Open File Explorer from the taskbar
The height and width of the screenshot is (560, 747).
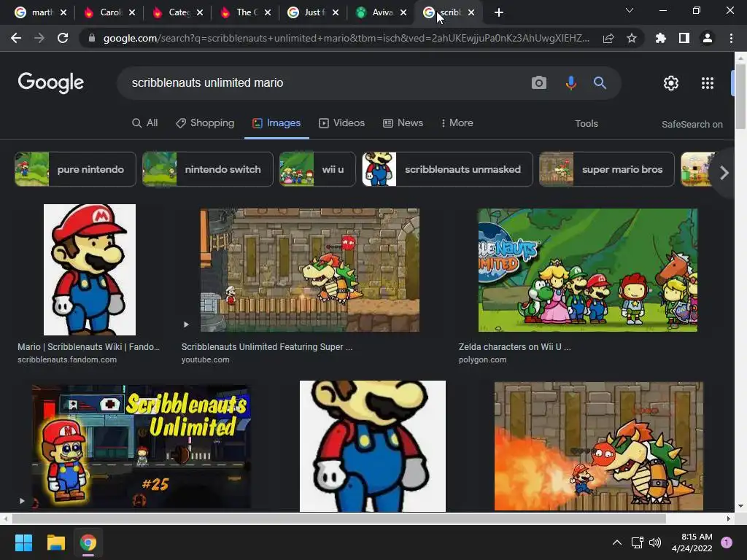[x=55, y=542]
